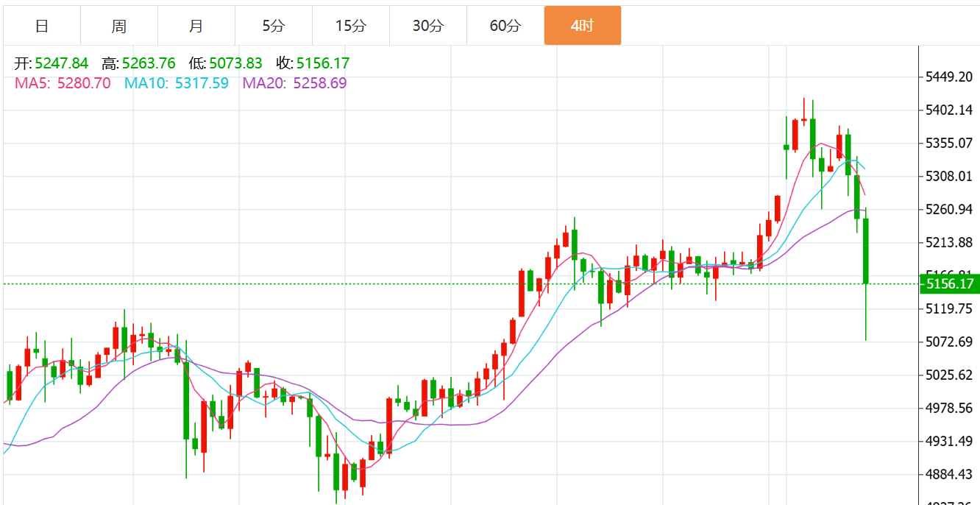Click the 4884.43 price axis label
The height and width of the screenshot is (505, 980).
[949, 474]
